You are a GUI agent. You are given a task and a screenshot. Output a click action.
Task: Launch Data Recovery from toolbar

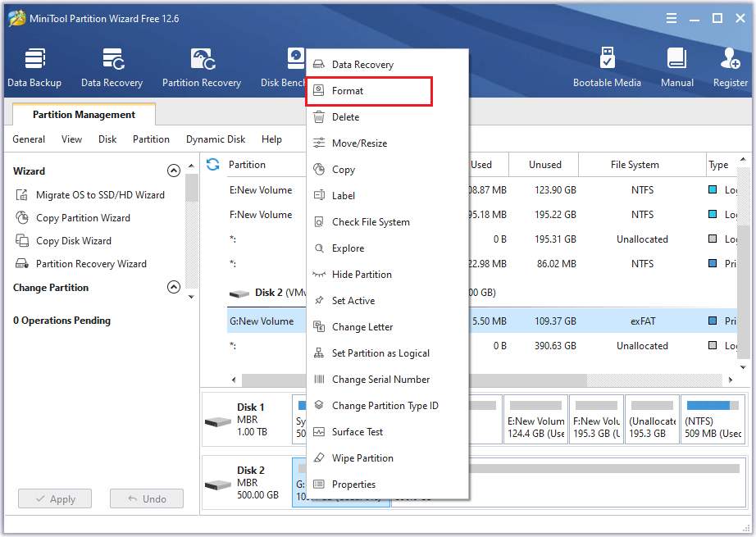pos(112,68)
